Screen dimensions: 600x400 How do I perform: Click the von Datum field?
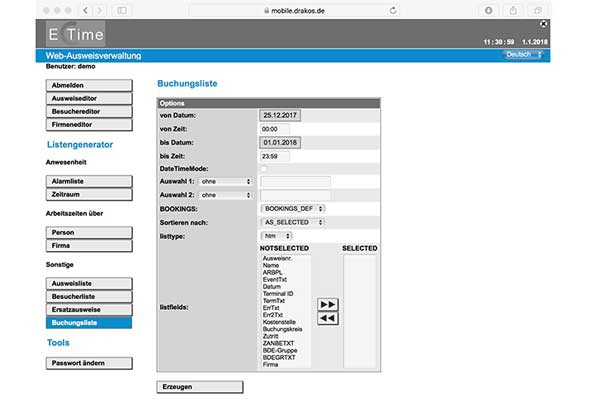tap(280, 116)
